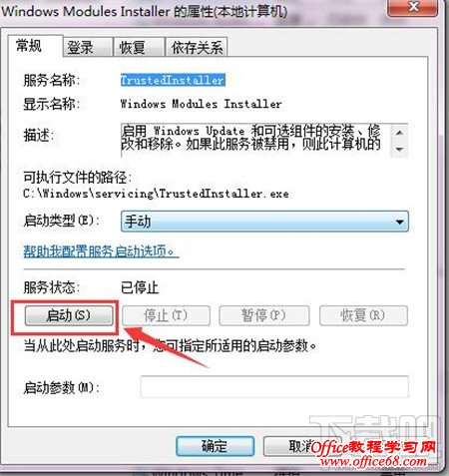Click the 启动参数(M) input field

tap(274, 387)
